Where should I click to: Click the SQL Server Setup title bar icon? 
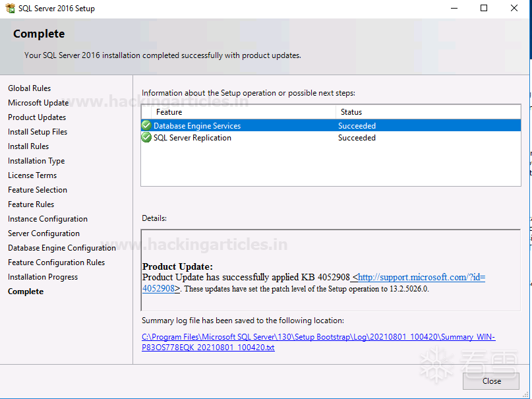coord(9,9)
